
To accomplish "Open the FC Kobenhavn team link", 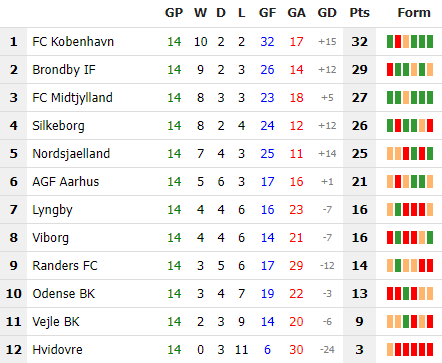I will click(x=73, y=42).
